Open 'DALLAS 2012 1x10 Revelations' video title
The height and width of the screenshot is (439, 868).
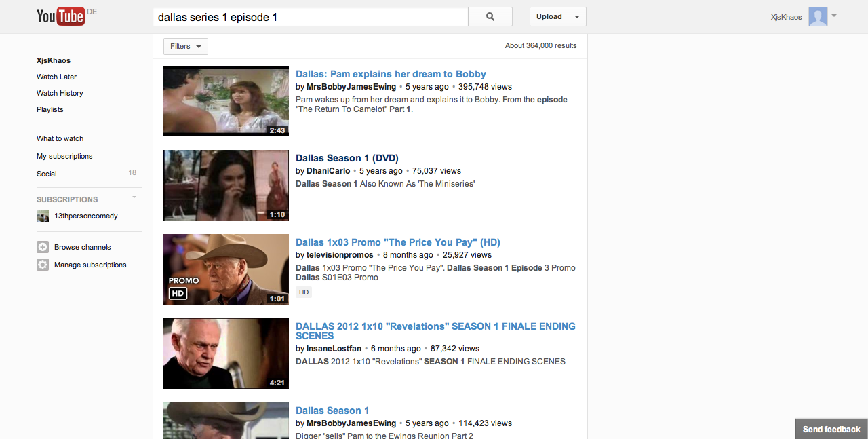click(435, 330)
